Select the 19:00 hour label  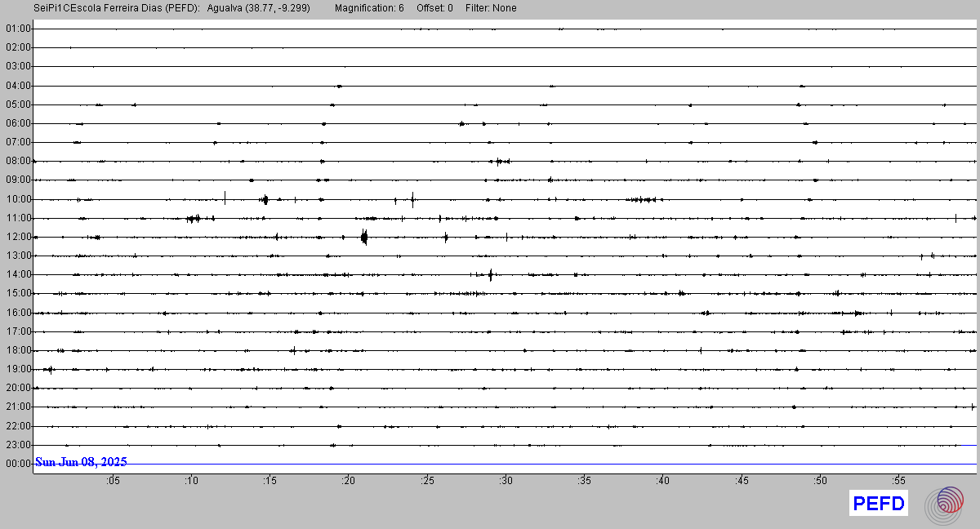pos(18,369)
